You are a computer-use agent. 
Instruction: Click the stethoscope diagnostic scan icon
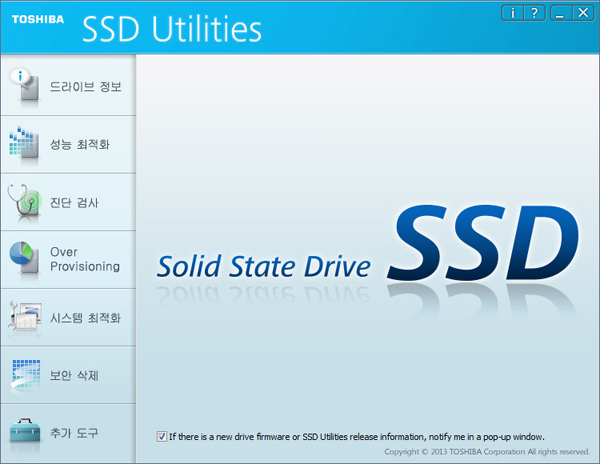coord(24,202)
